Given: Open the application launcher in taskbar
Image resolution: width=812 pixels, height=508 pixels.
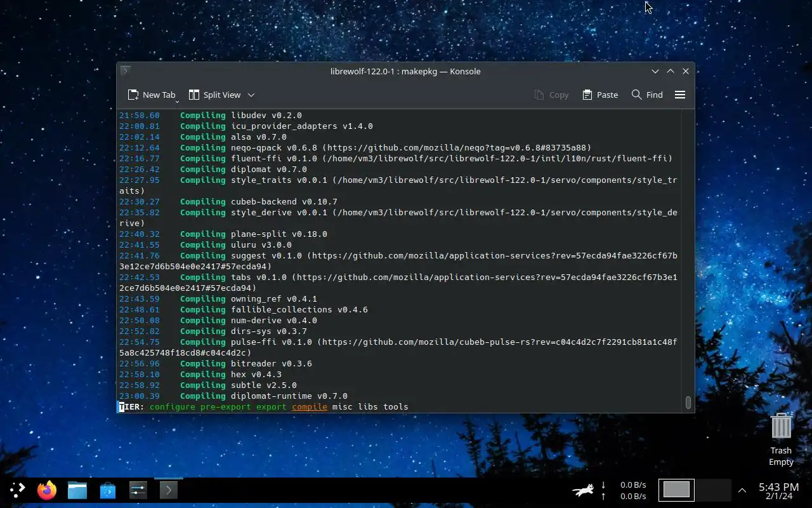Looking at the screenshot, I should (x=17, y=490).
